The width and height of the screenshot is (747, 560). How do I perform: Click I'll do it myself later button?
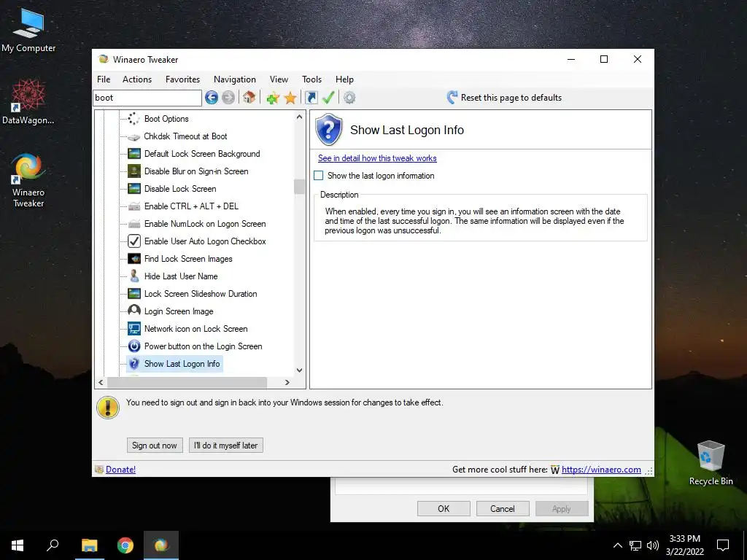(x=226, y=446)
